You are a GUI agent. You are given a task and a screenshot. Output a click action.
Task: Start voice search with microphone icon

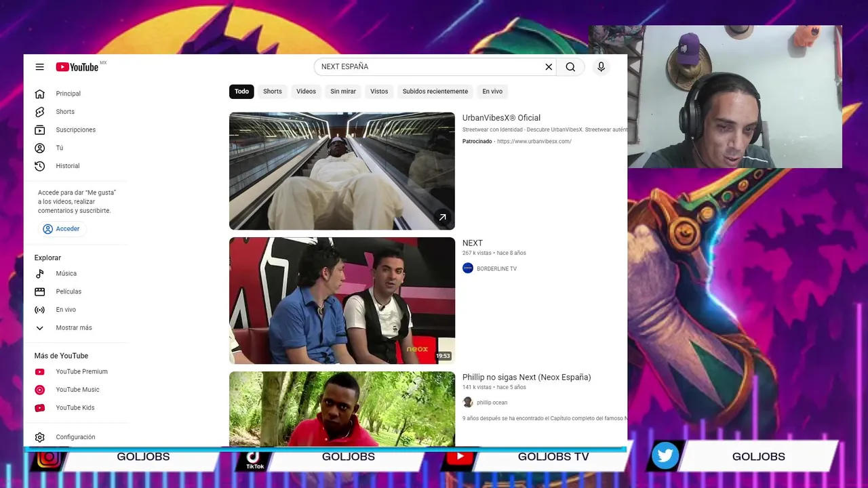(x=601, y=66)
